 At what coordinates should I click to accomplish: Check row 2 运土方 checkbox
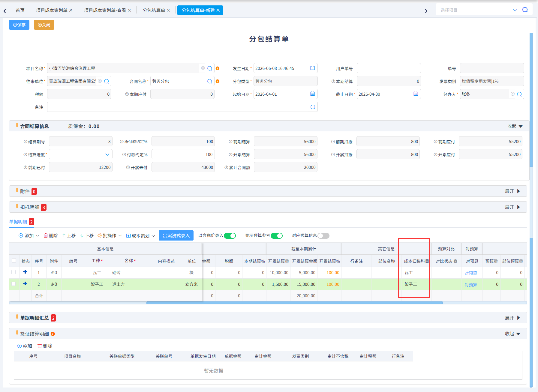coord(14,284)
